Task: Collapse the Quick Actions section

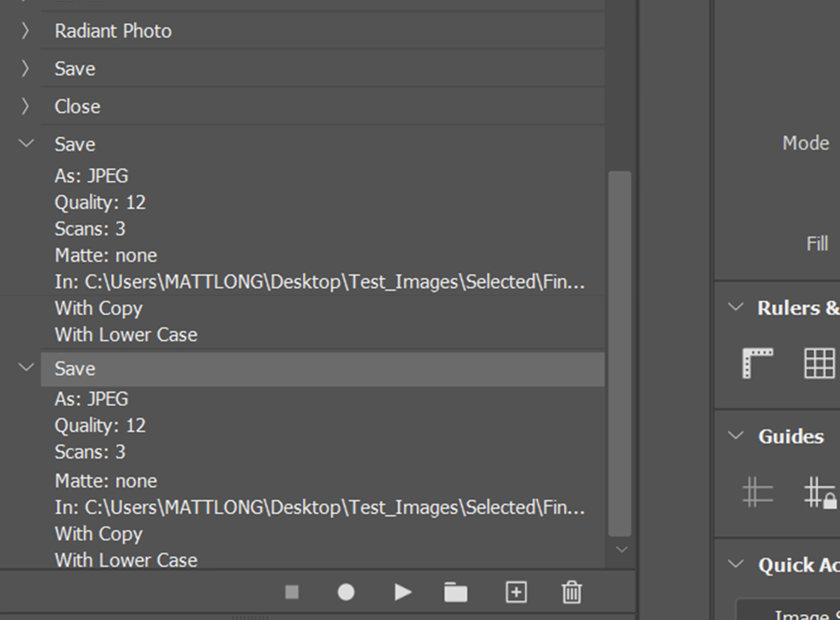Action: pyautogui.click(x=735, y=564)
